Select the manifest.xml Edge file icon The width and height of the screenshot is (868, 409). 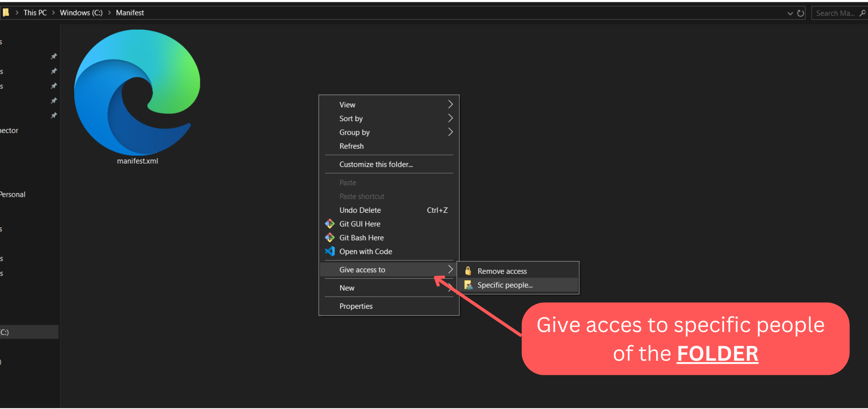click(137, 92)
